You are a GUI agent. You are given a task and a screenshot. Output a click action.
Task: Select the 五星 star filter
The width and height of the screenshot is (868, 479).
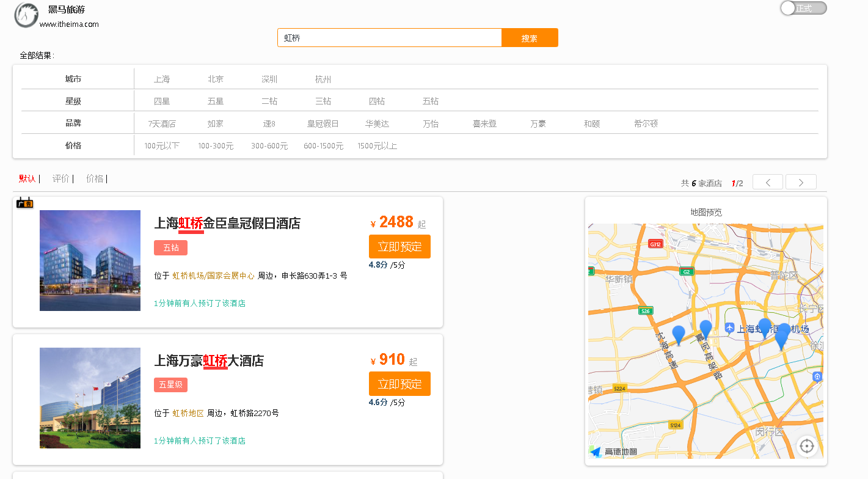(216, 101)
